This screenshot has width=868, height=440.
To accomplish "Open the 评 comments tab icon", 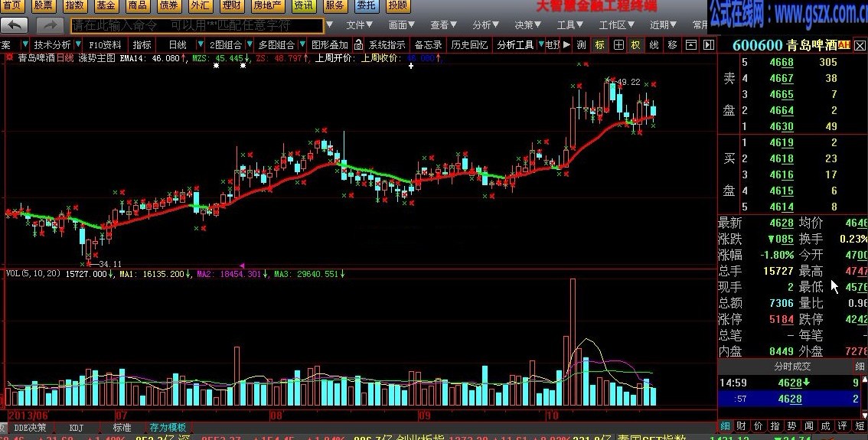I will pos(843,425).
